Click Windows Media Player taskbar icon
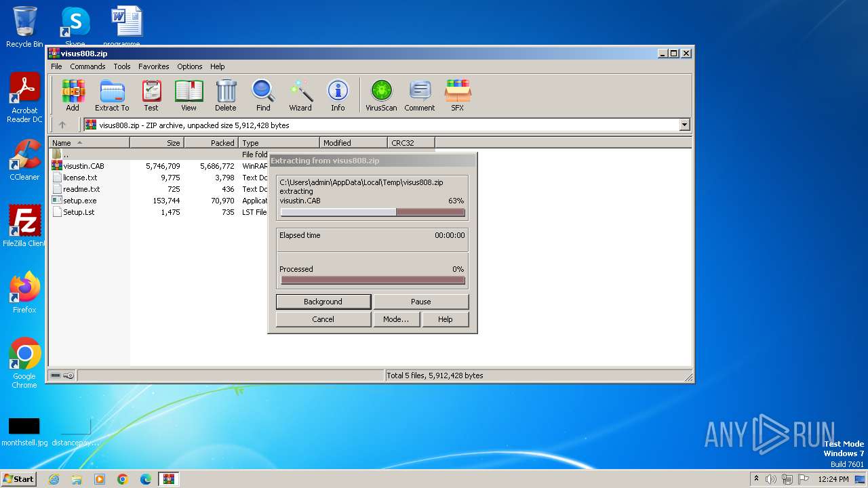Image resolution: width=868 pixels, height=488 pixels. [x=100, y=479]
